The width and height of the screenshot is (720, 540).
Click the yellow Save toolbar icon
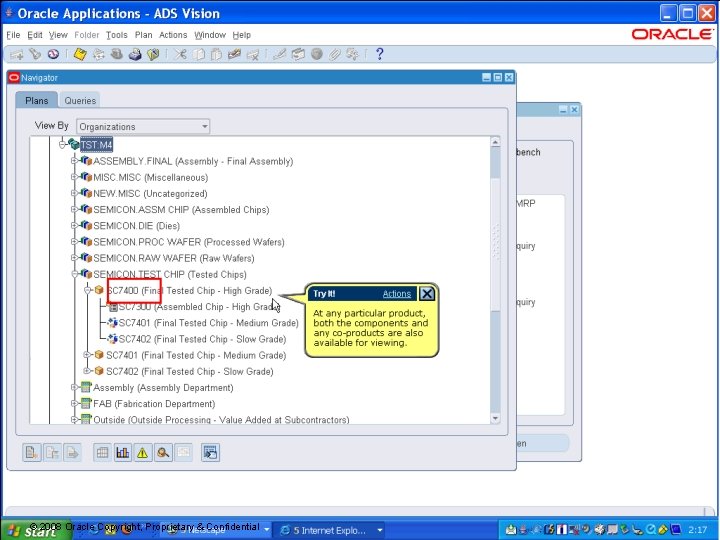tap(80, 55)
